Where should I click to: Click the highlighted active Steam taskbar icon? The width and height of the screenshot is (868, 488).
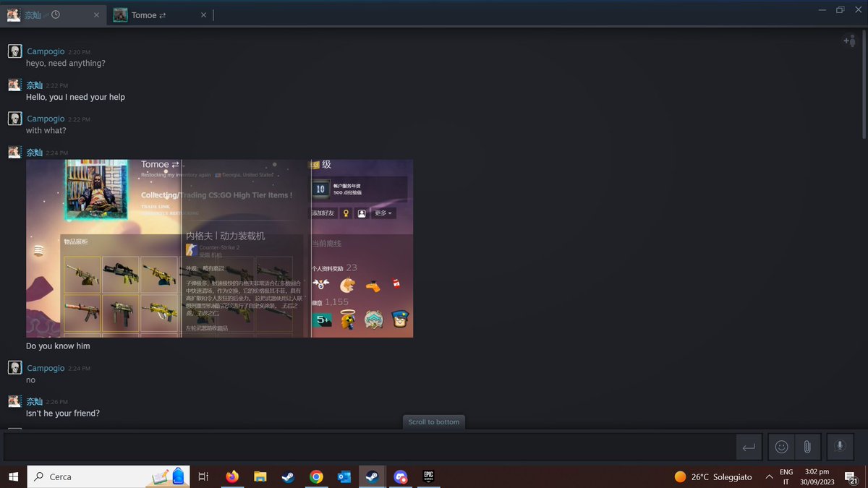[373, 476]
